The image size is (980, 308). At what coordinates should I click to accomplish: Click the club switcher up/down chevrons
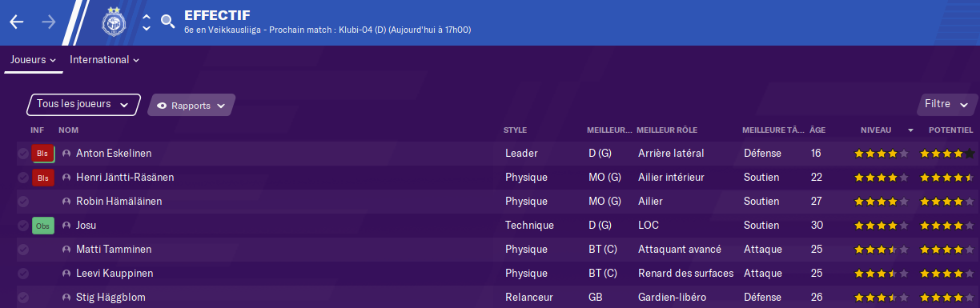coord(147,22)
